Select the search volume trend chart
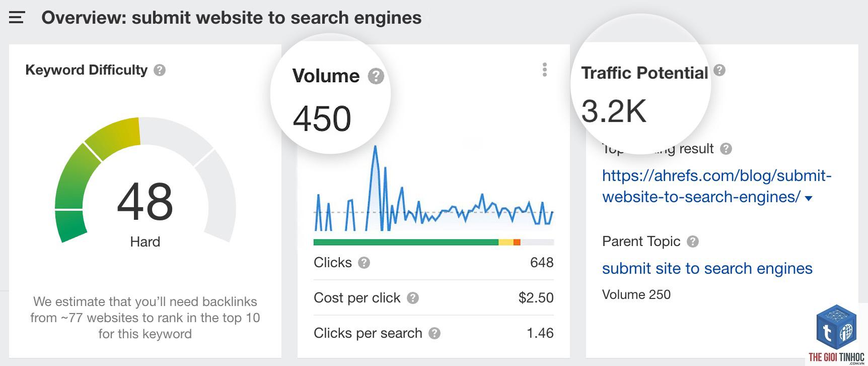 tap(433, 188)
